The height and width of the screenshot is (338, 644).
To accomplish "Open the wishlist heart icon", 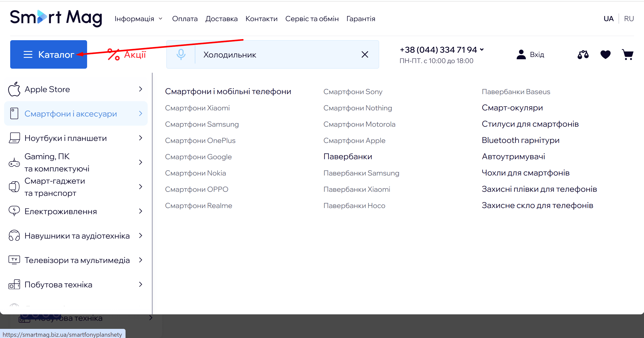I will click(x=605, y=54).
